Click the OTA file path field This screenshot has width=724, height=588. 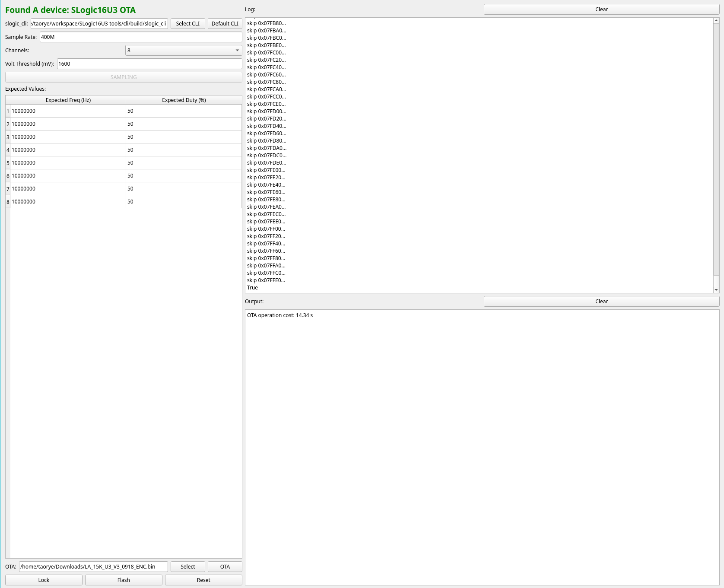click(93, 567)
